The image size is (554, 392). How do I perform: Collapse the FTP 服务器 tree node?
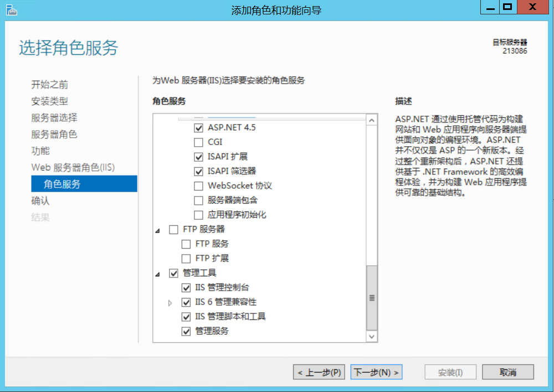159,229
